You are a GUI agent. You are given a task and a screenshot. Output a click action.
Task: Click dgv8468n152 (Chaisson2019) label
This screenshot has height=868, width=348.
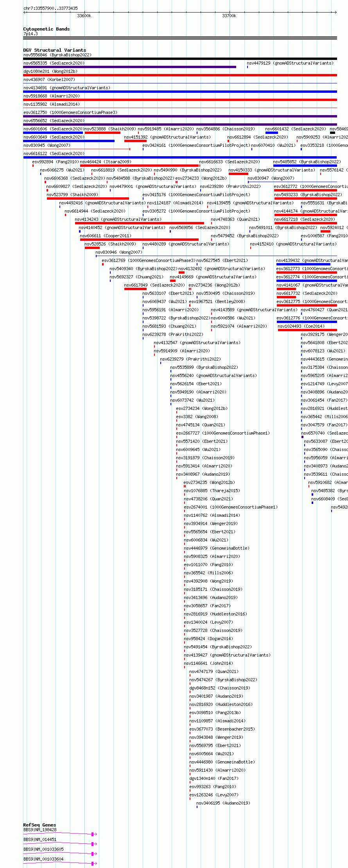(220, 688)
